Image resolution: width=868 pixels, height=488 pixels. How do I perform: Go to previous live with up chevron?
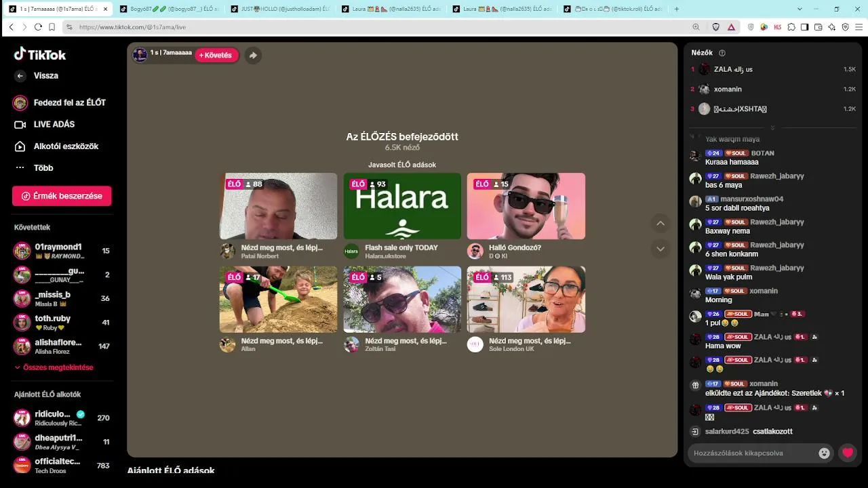660,223
